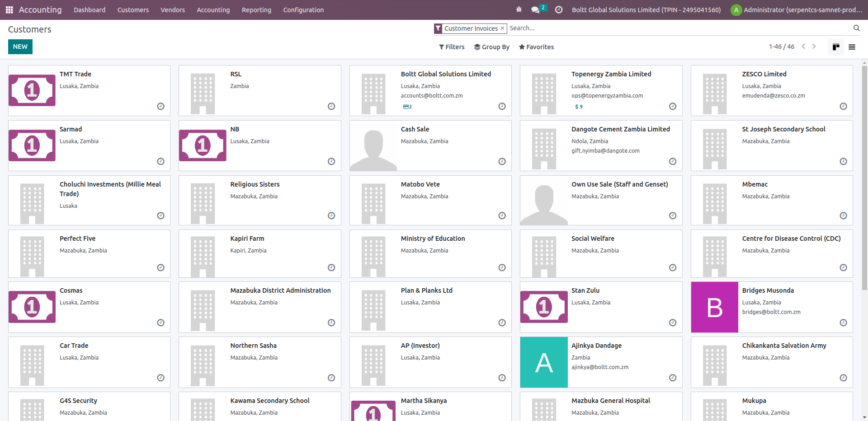Click sales count badge on Topenergy card
868x421 pixels.
pyautogui.click(x=579, y=107)
